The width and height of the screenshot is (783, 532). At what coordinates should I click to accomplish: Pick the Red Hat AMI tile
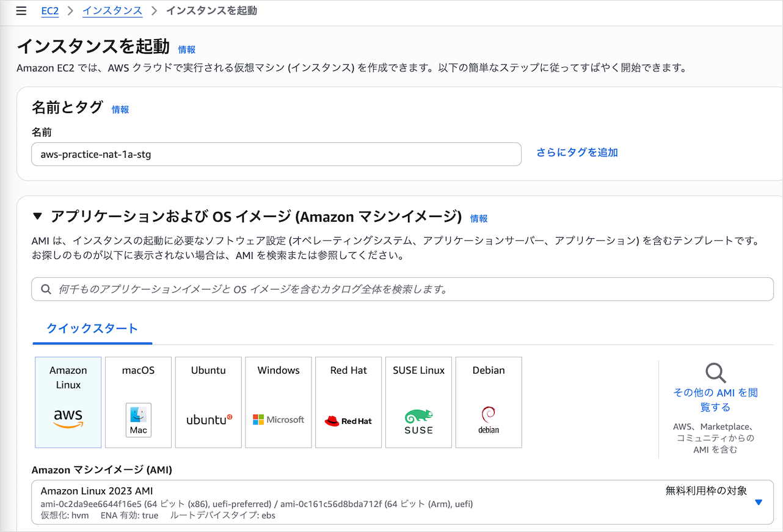point(349,403)
